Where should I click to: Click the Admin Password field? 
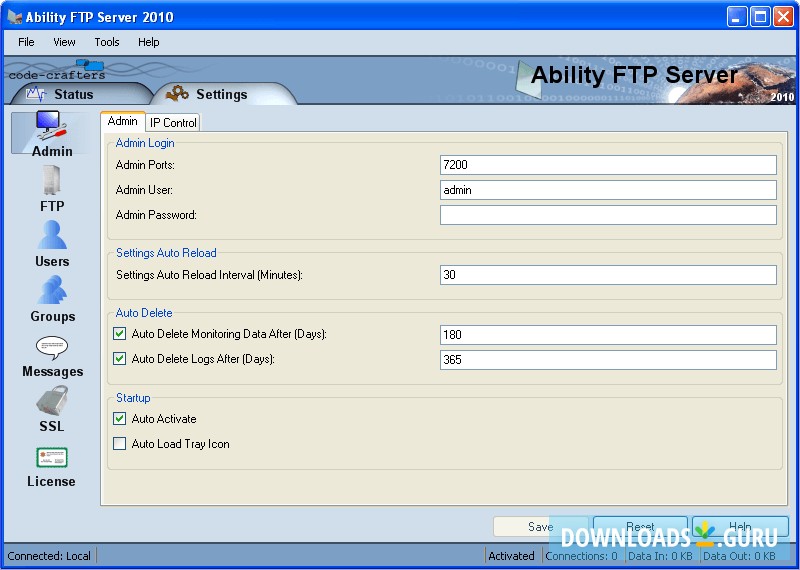click(x=608, y=215)
